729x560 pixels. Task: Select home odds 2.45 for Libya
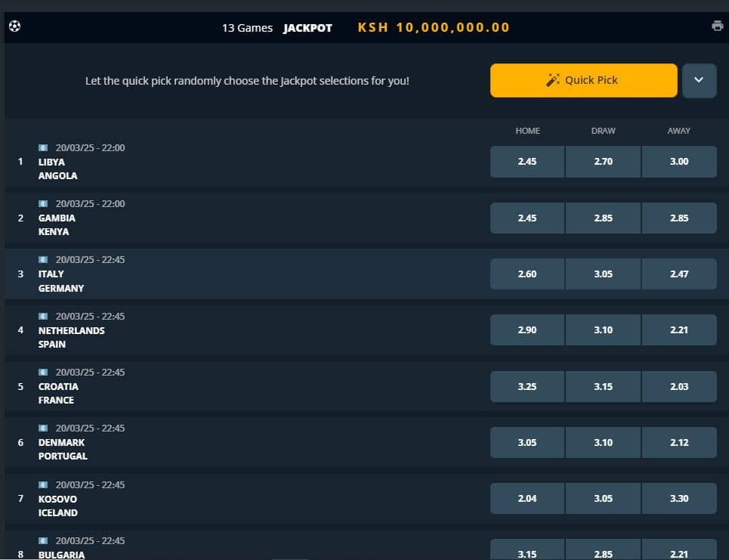click(x=527, y=161)
